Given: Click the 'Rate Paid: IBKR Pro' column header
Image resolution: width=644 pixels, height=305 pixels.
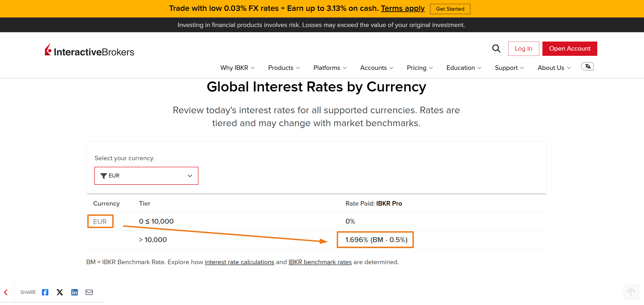Looking at the screenshot, I should [x=373, y=203].
